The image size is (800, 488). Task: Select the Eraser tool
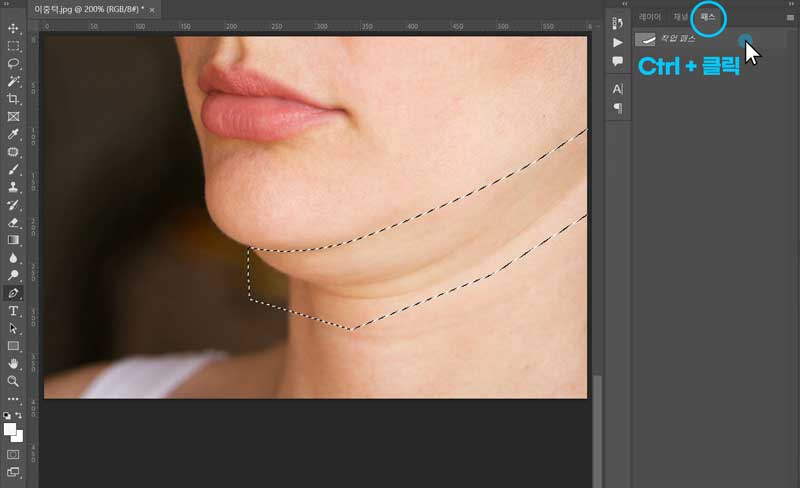[13, 223]
